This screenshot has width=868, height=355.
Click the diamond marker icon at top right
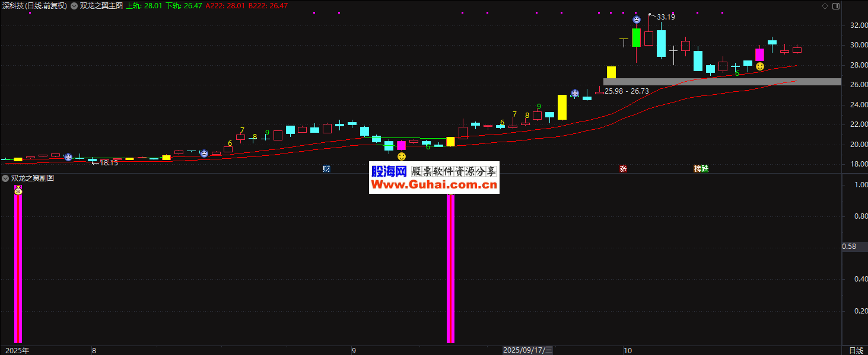[825, 6]
